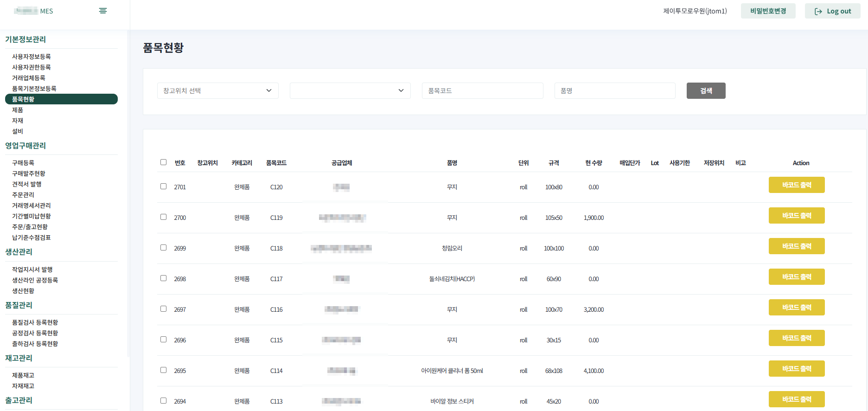
Task: Click the Log out button
Action: click(x=832, y=11)
